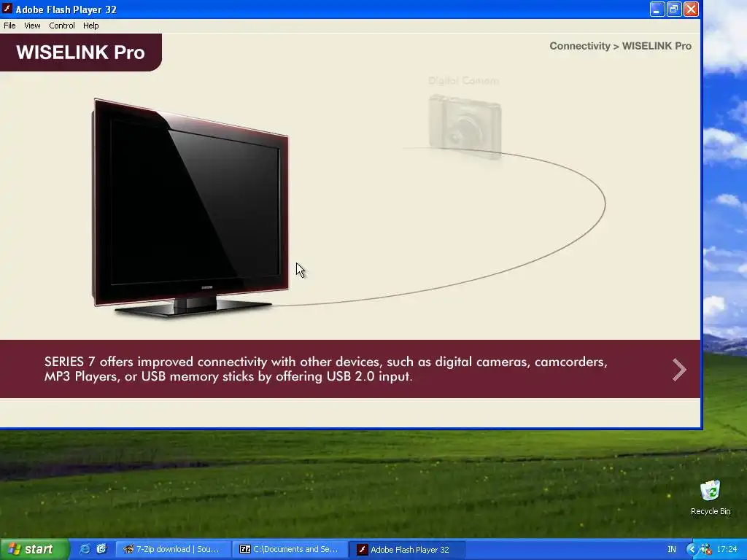Click the security alert tray icon
This screenshot has width=747, height=560.
(705, 550)
